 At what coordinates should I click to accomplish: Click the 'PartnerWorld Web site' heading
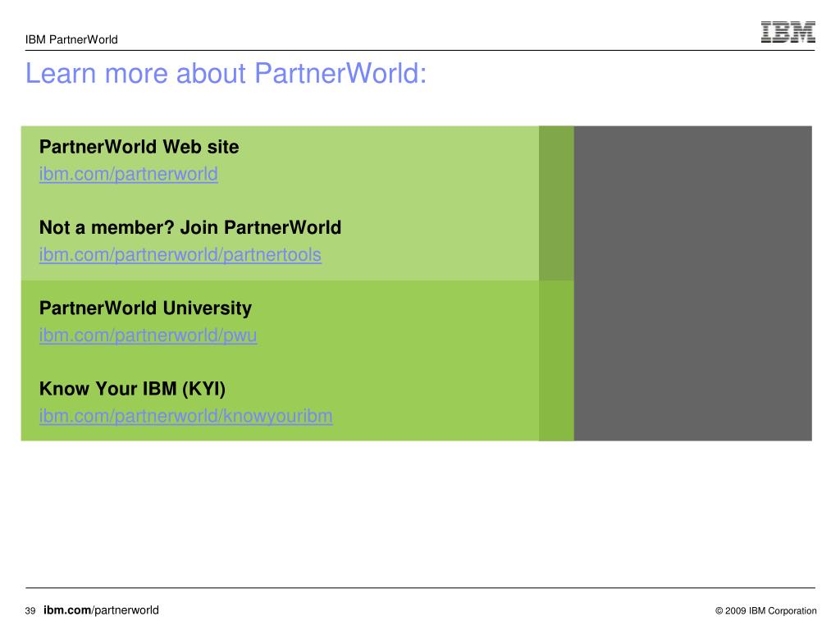(x=139, y=147)
